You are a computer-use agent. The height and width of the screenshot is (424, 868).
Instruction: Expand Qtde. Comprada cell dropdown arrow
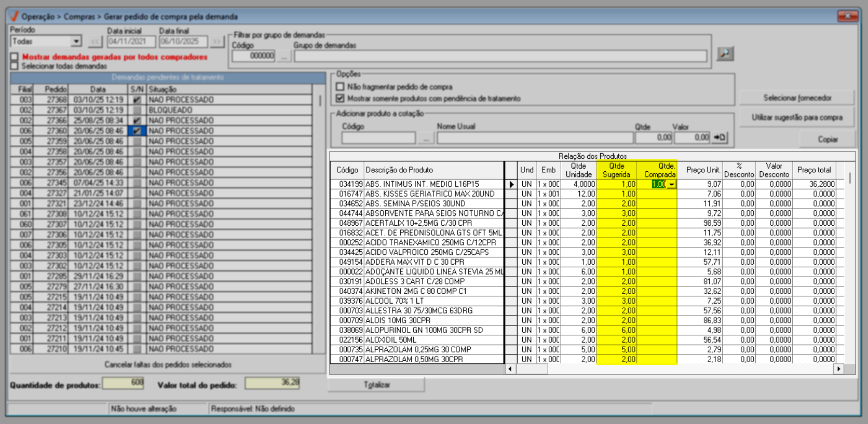point(671,184)
